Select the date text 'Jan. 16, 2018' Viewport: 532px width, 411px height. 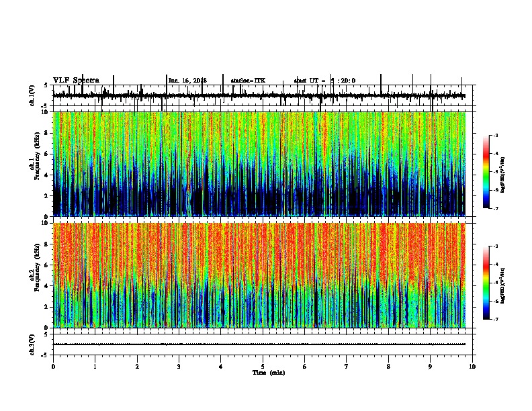click(x=187, y=81)
